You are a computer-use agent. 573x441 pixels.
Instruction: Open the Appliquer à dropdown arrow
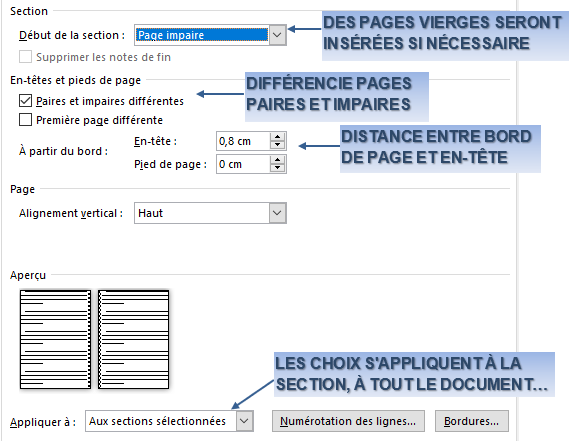(244, 421)
